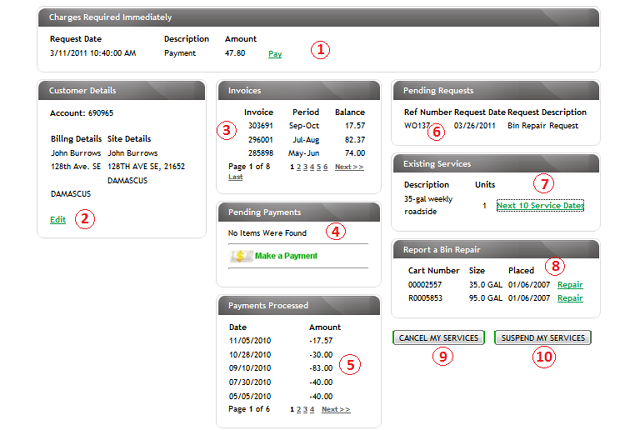Go to Invoices page 5
This screenshot has width=640, height=430.
pos(319,167)
